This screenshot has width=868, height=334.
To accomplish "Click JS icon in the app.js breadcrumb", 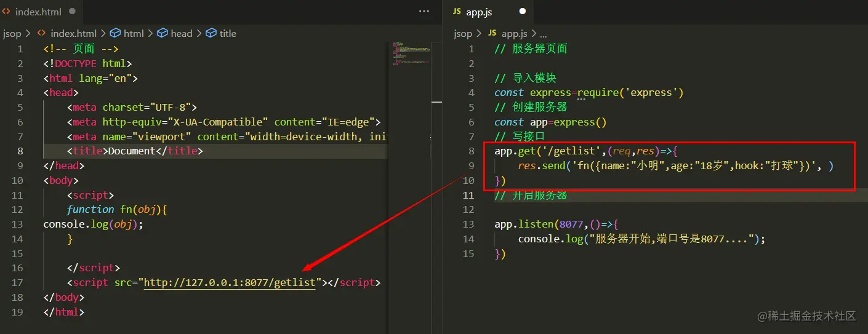I will pos(492,33).
